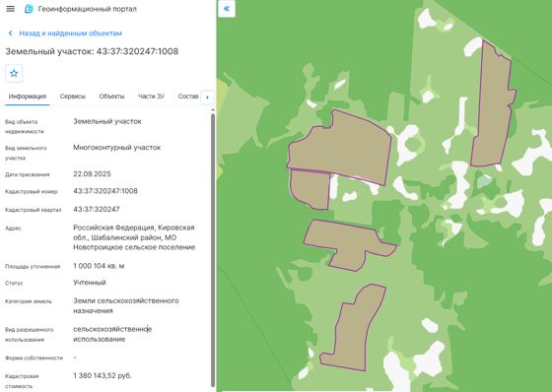This screenshot has width=552, height=392.
Task: Click the Геоинформационный портал logo icon
Action: (x=29, y=9)
